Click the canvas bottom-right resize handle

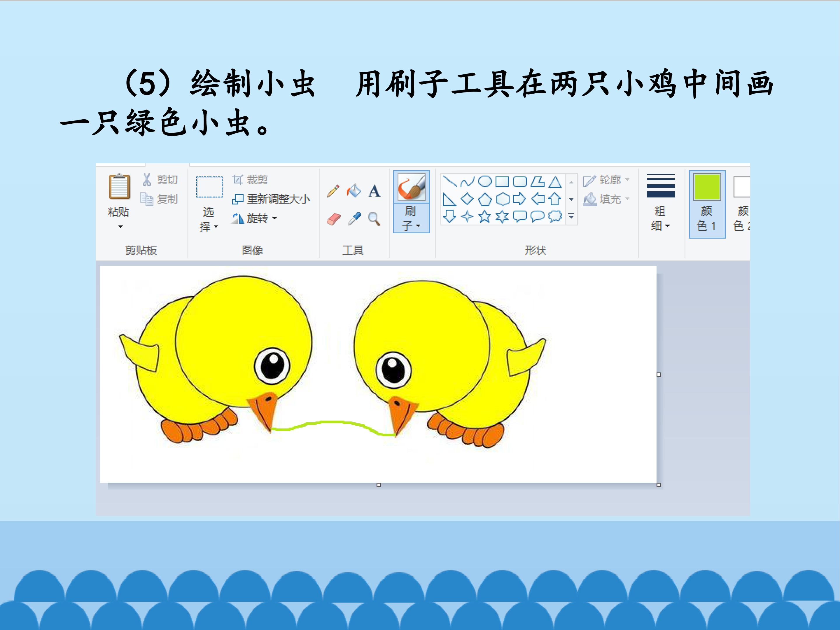(x=659, y=485)
